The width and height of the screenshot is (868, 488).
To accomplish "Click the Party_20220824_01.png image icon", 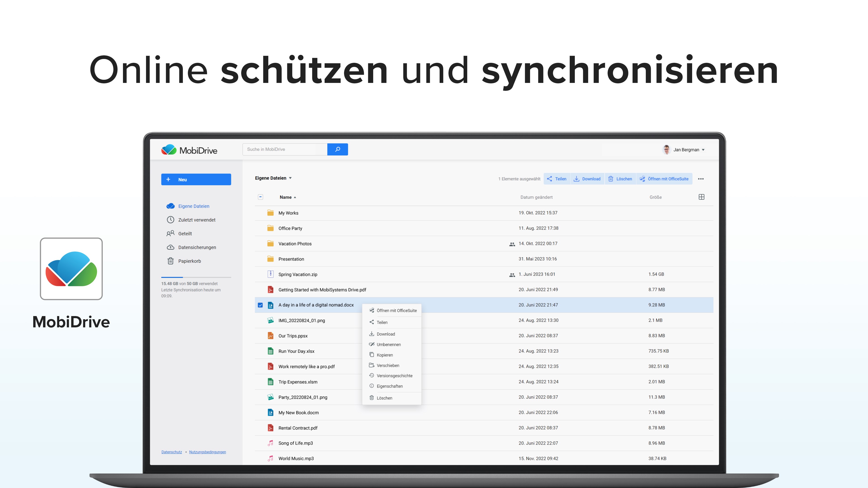I will [270, 397].
